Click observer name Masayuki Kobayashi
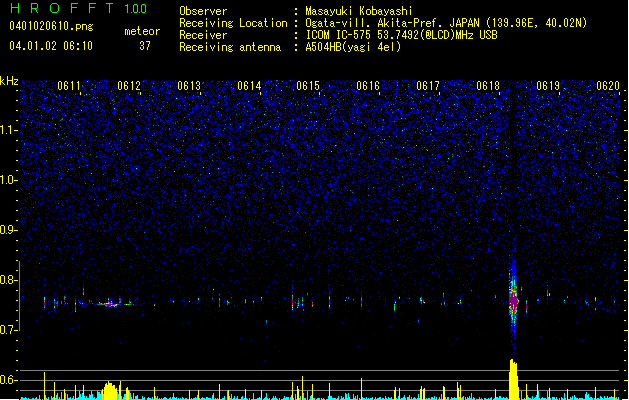The image size is (629, 400). point(359,11)
